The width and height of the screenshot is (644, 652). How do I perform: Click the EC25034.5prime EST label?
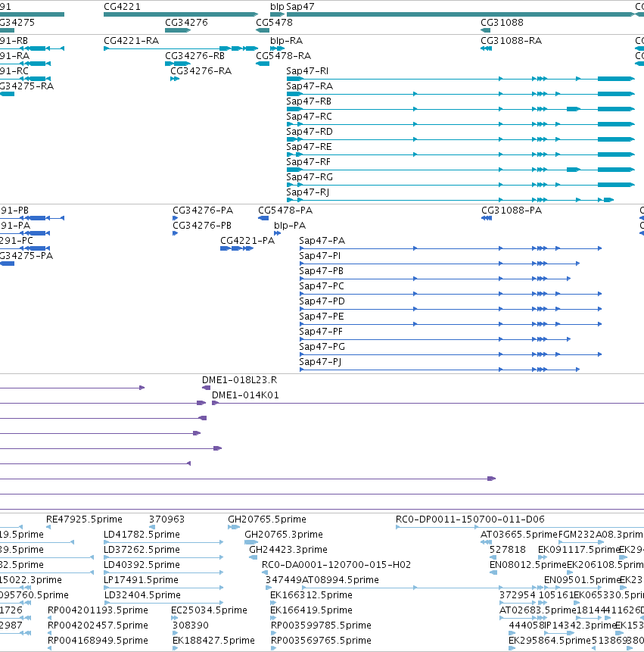pos(209,610)
